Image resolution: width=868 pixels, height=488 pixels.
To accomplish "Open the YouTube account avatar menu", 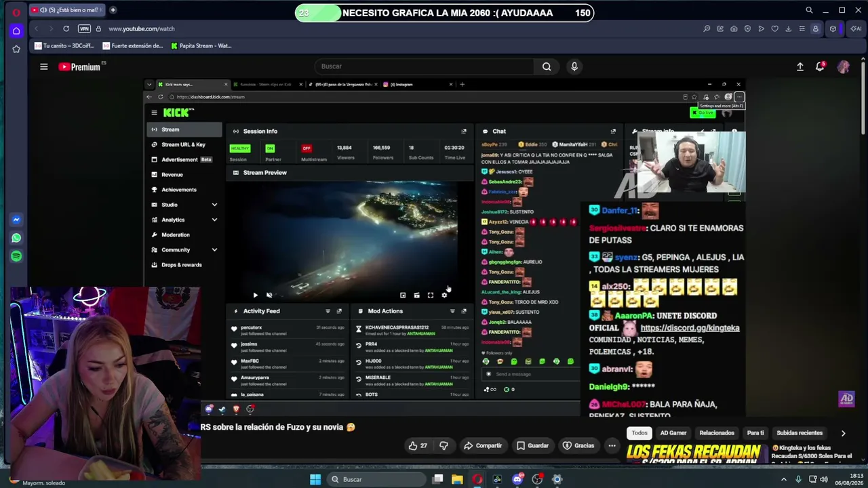I will point(844,66).
